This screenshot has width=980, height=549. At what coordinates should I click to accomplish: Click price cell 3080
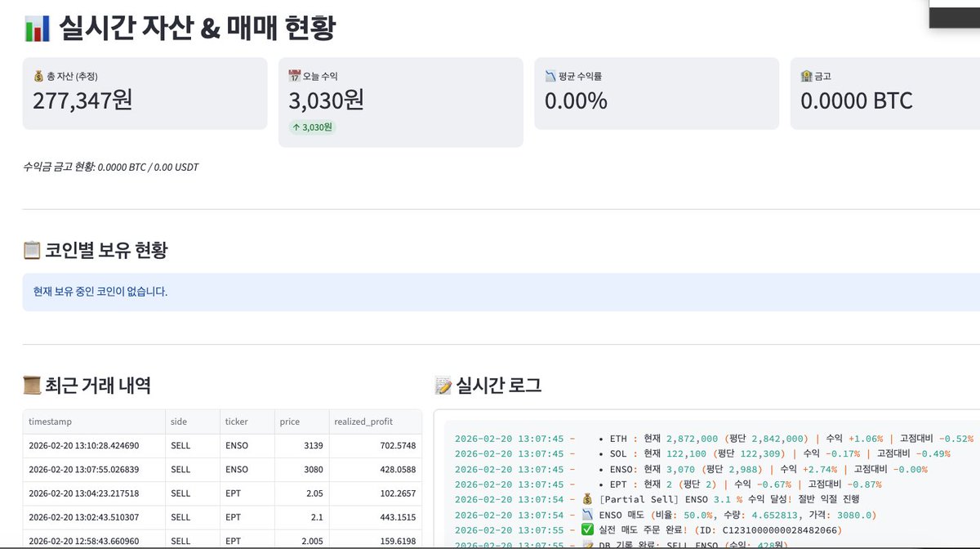coord(301,470)
